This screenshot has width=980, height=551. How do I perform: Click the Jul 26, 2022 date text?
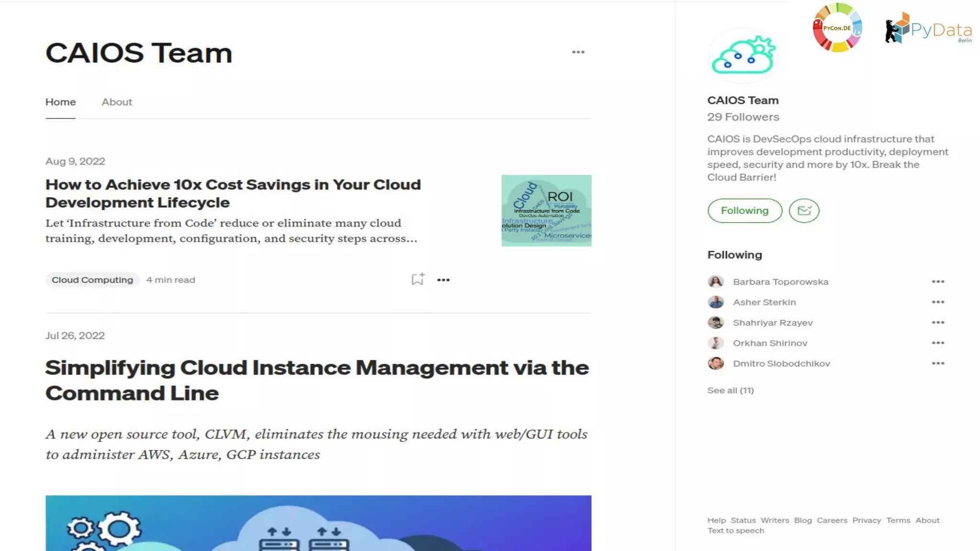pyautogui.click(x=75, y=336)
